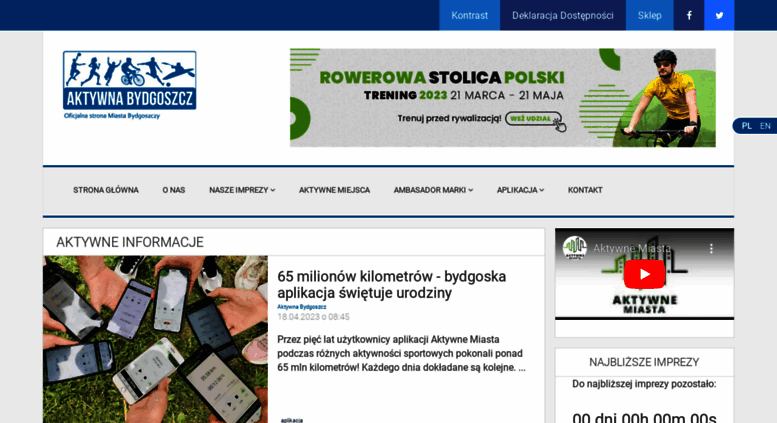
Task: Expand the Ambasador Marki dropdown
Action: (x=433, y=190)
